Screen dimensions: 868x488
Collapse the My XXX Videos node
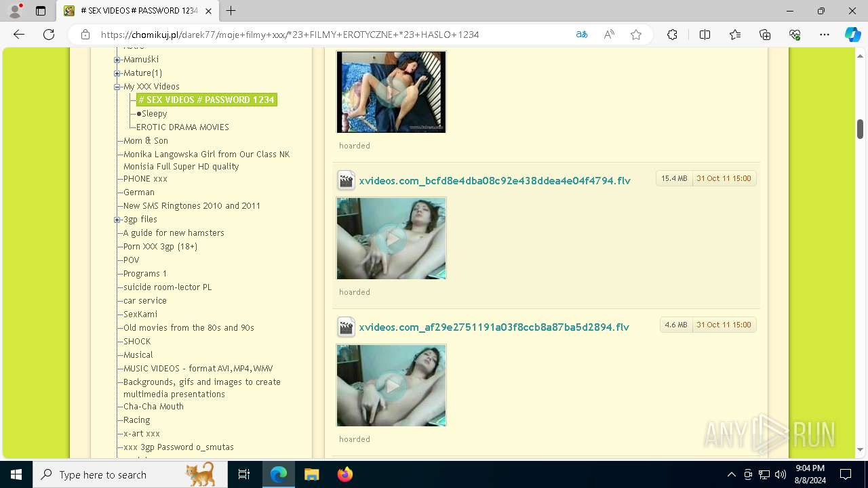[117, 87]
